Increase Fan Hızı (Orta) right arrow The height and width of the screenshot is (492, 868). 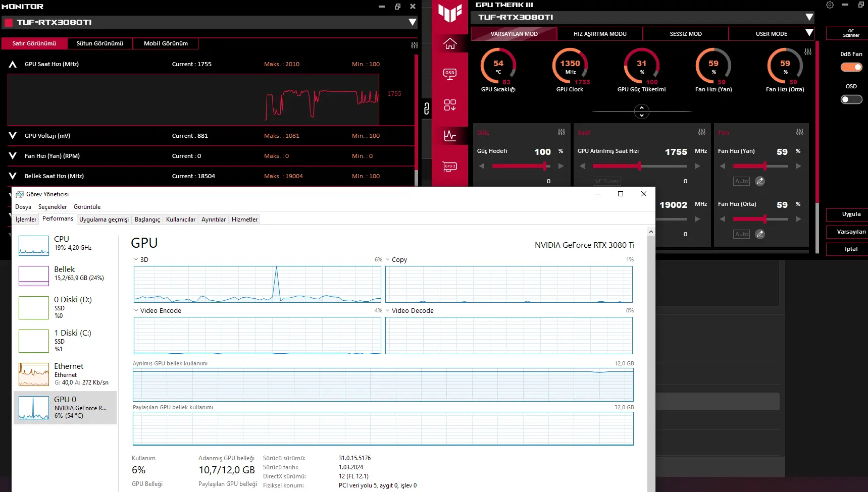pos(798,219)
